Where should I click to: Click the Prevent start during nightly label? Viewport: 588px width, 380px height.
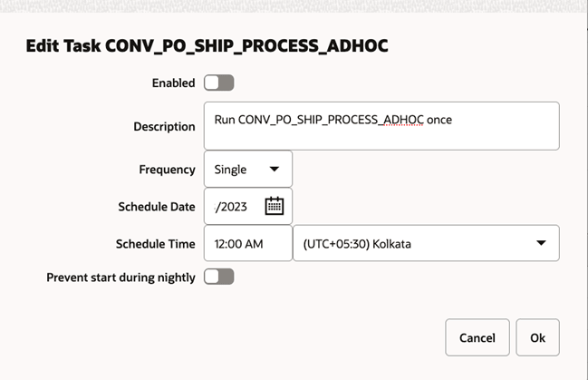click(x=120, y=278)
